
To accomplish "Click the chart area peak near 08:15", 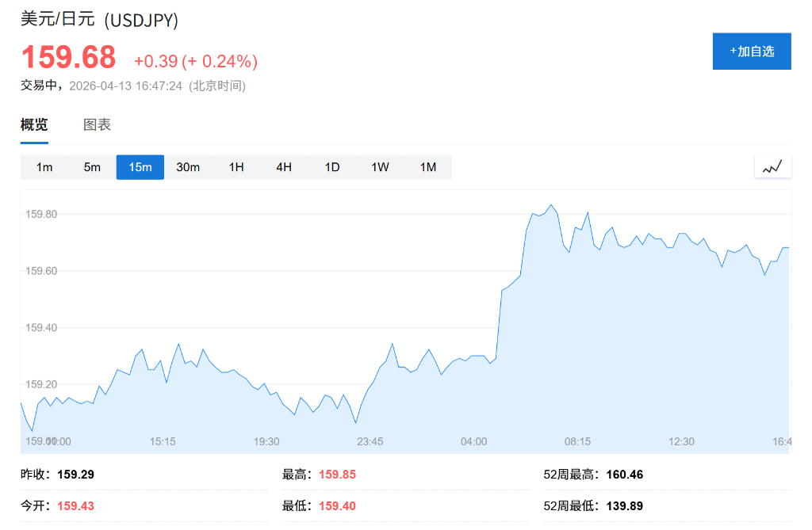I will coord(553,206).
